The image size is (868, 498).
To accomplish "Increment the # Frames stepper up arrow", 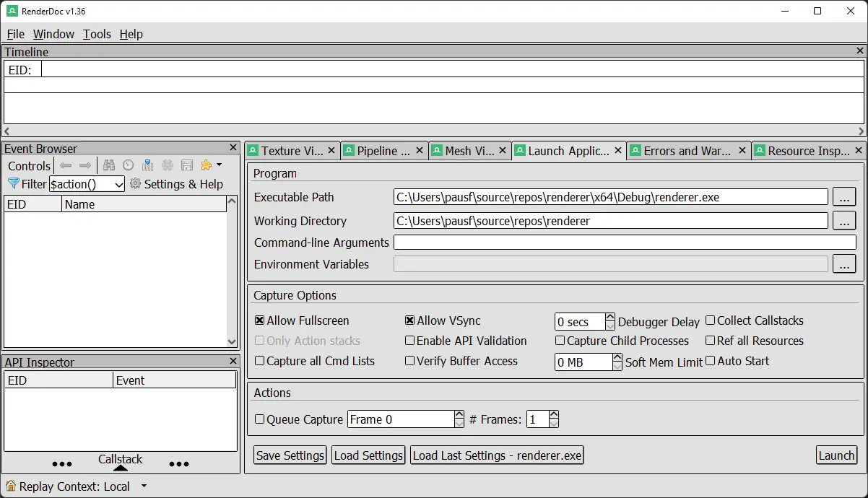I will [x=554, y=414].
